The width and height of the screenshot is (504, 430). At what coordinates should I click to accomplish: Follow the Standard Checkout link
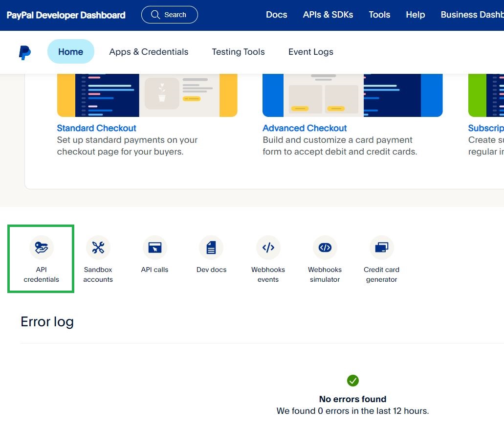(x=96, y=128)
